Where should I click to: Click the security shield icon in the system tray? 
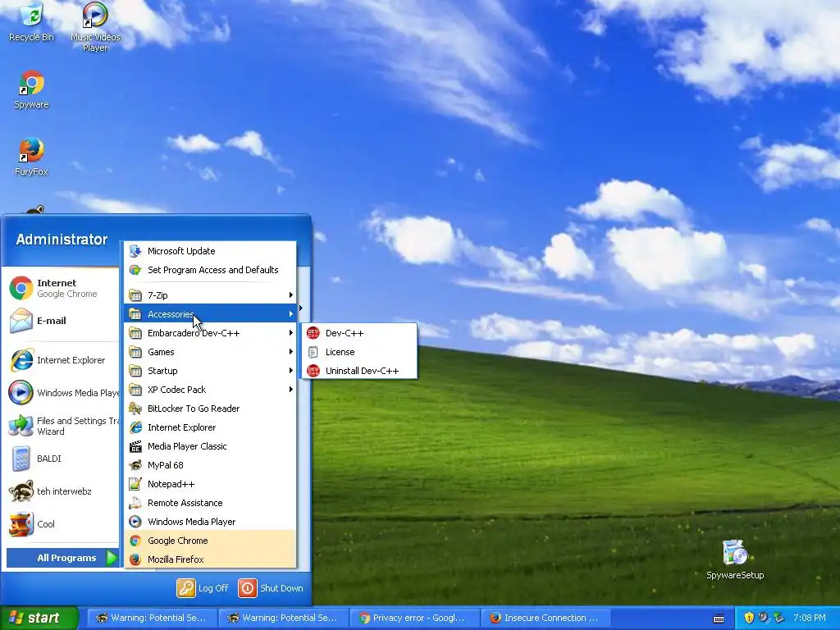(x=749, y=618)
